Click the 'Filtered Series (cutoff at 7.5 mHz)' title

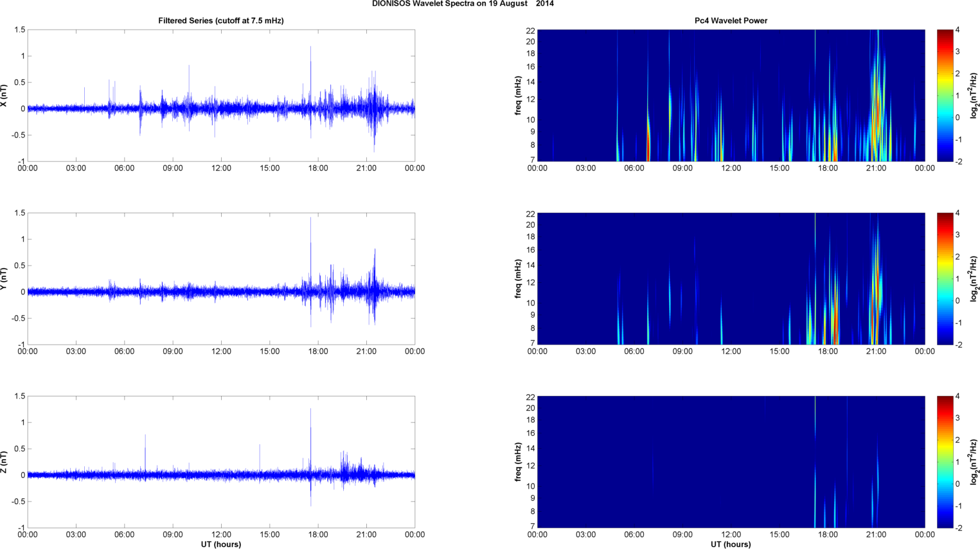(221, 21)
